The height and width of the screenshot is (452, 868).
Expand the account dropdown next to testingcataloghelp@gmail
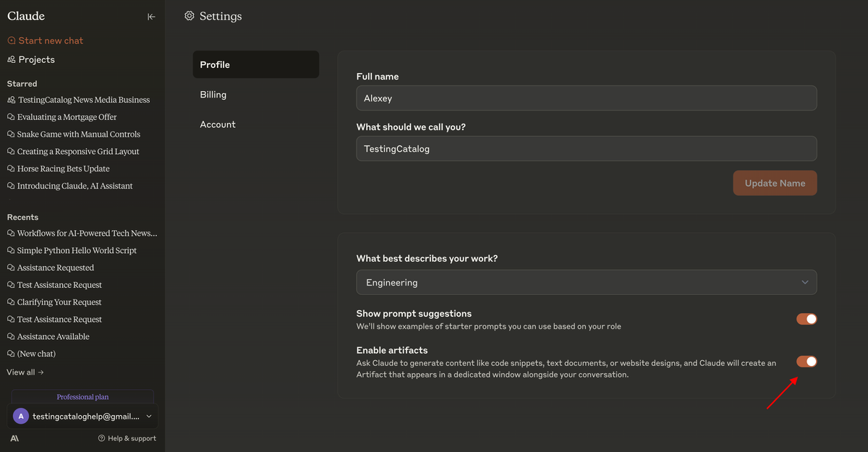(149, 416)
